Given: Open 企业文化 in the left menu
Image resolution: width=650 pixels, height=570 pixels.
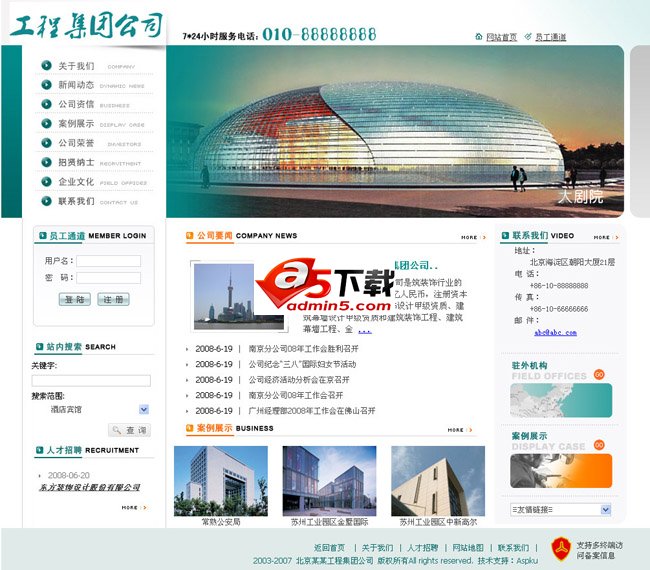Looking at the screenshot, I should point(77,182).
